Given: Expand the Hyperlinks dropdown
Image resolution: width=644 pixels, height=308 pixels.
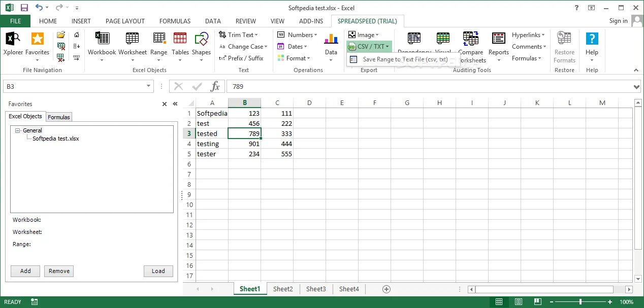Looking at the screenshot, I should click(x=528, y=35).
